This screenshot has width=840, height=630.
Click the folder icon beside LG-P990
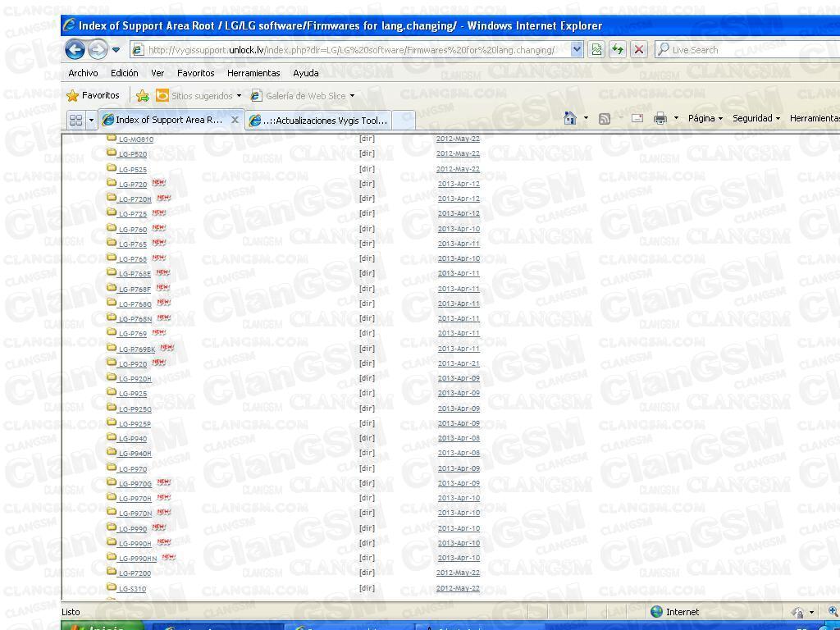click(112, 527)
